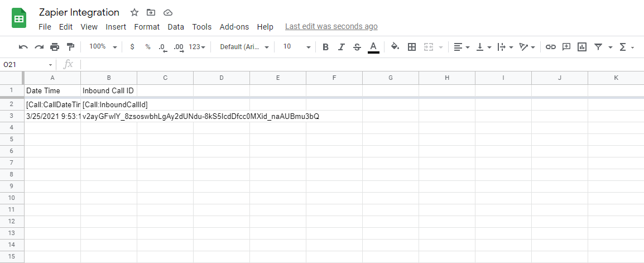This screenshot has height=263, width=644.
Task: Select entire column G header
Action: (x=391, y=78)
